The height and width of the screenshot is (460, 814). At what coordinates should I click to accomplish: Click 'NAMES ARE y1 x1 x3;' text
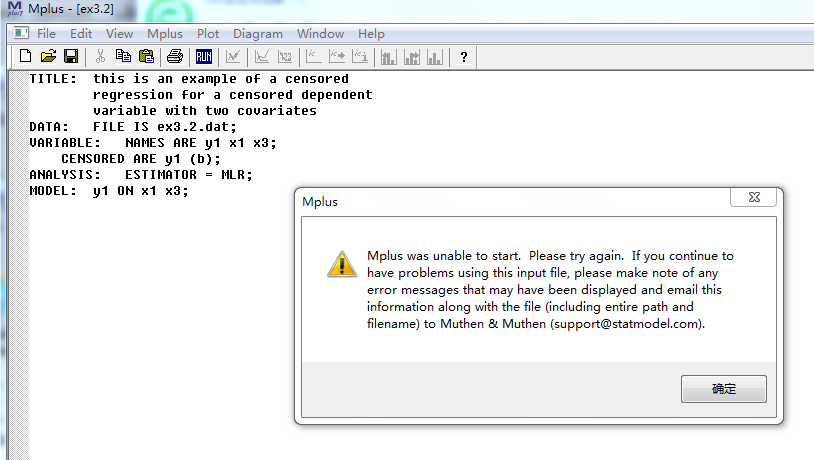201,143
